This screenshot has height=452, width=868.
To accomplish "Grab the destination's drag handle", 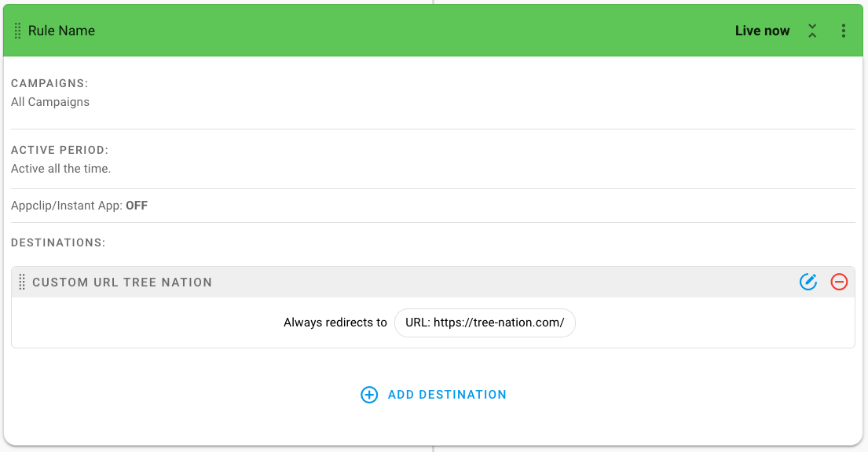I will pos(22,282).
